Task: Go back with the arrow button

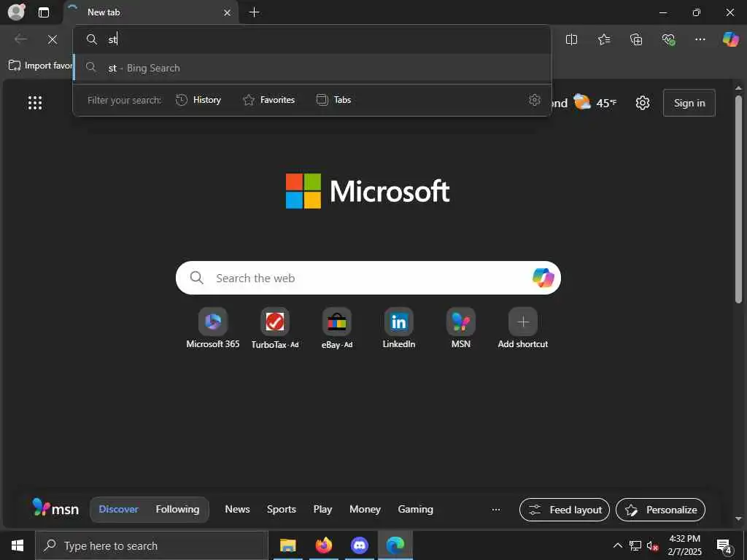Action: point(20,39)
